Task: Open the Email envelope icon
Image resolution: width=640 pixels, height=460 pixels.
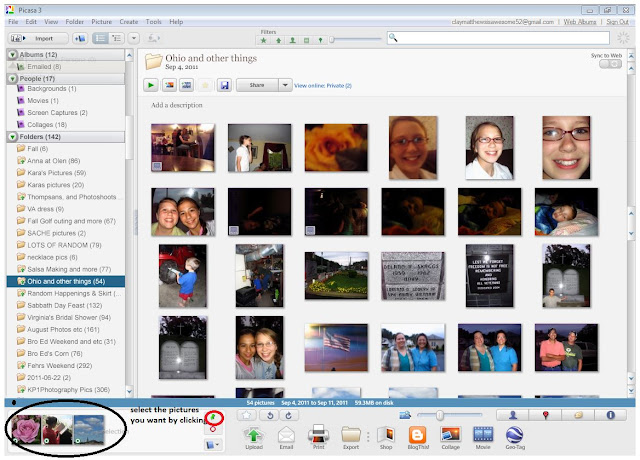Action: coord(286,435)
